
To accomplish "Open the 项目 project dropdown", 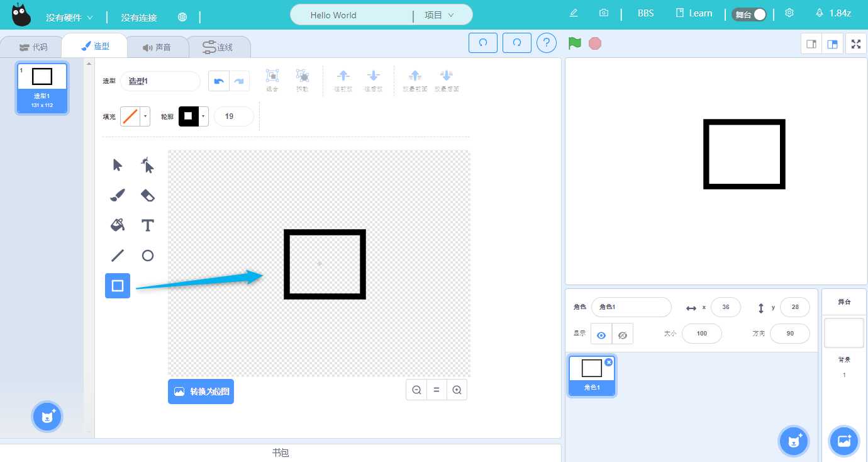I will (439, 15).
